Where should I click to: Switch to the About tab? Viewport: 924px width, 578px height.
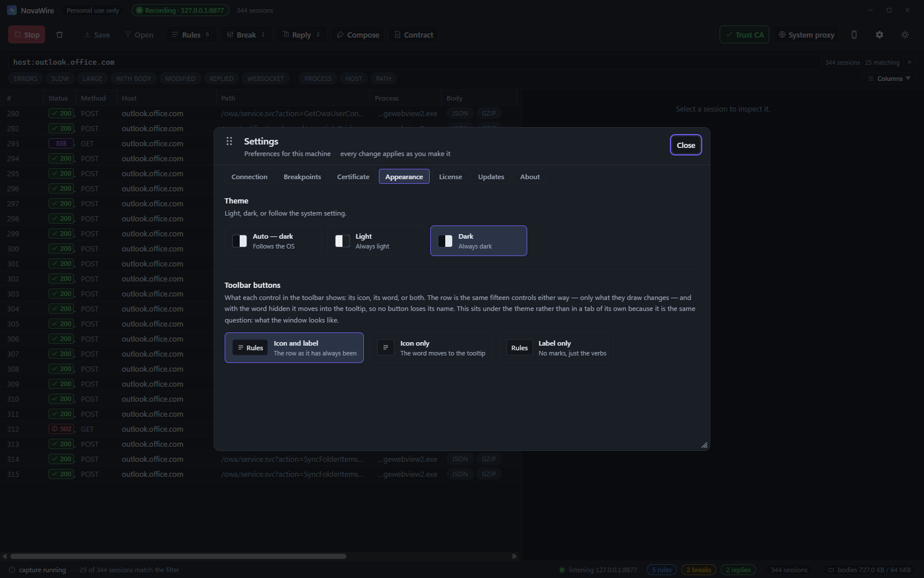[x=530, y=177]
